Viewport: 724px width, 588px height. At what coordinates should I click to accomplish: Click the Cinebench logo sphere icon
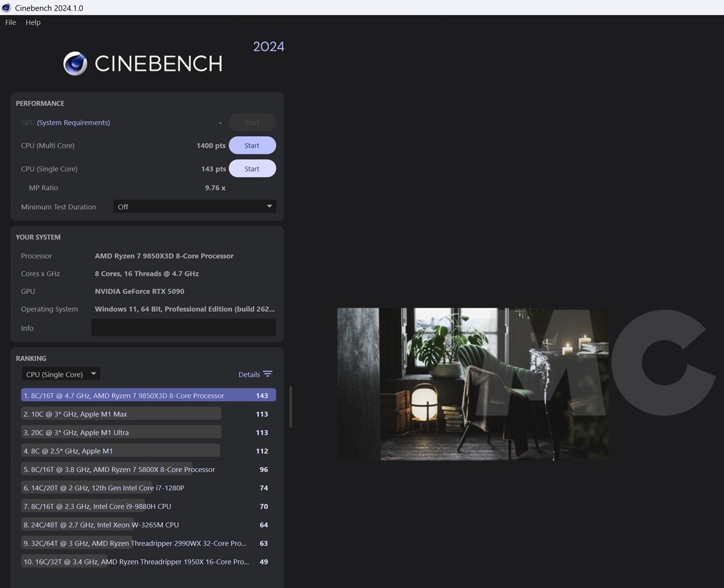(75, 63)
